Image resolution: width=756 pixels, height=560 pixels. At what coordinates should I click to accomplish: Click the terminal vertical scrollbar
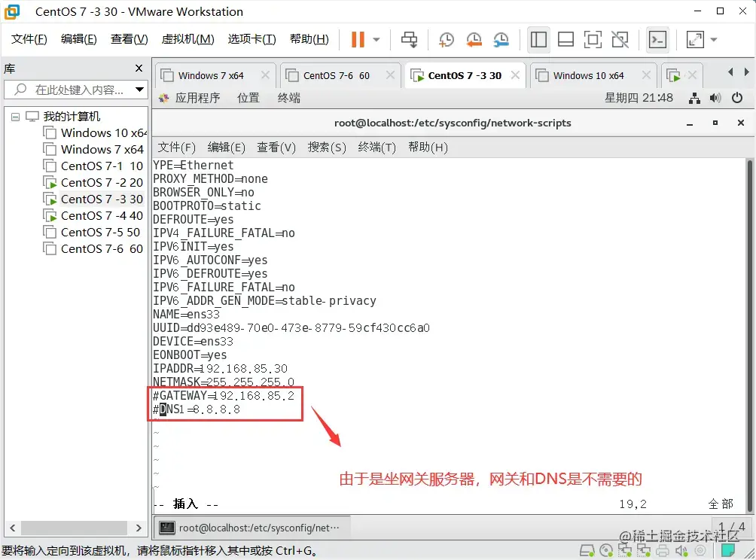(x=749, y=336)
